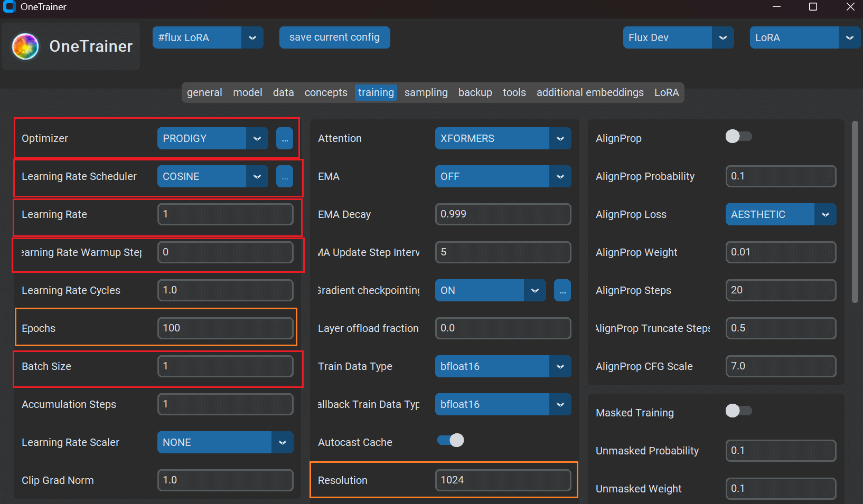Screen dimensions: 863x504
Task: Click the Learning Rate Warmup Steps field
Action: click(x=226, y=252)
